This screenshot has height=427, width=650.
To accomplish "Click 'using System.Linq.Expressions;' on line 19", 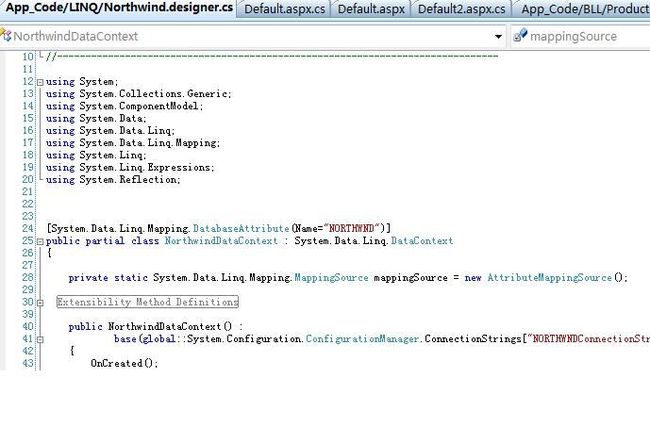I will tap(130, 167).
